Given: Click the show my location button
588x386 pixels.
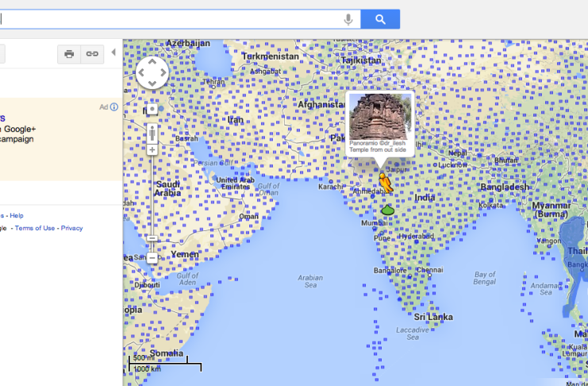Looking at the screenshot, I should click(x=152, y=110).
